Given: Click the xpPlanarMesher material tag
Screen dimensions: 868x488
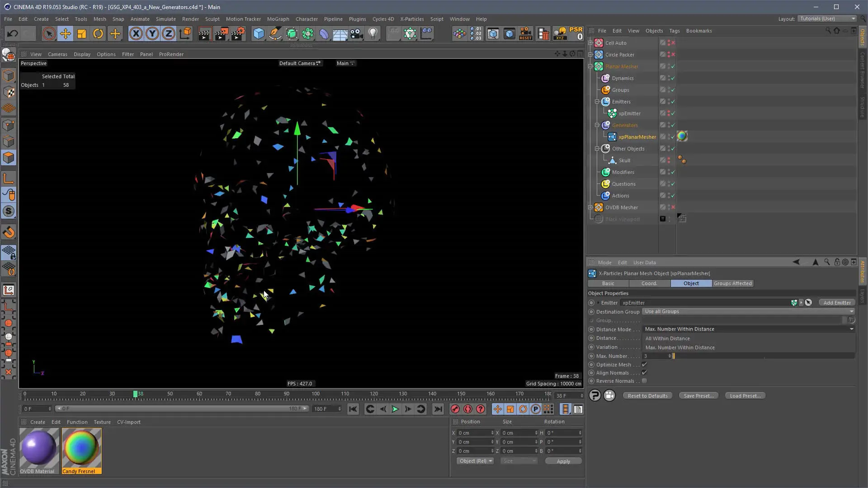Looking at the screenshot, I should (682, 136).
